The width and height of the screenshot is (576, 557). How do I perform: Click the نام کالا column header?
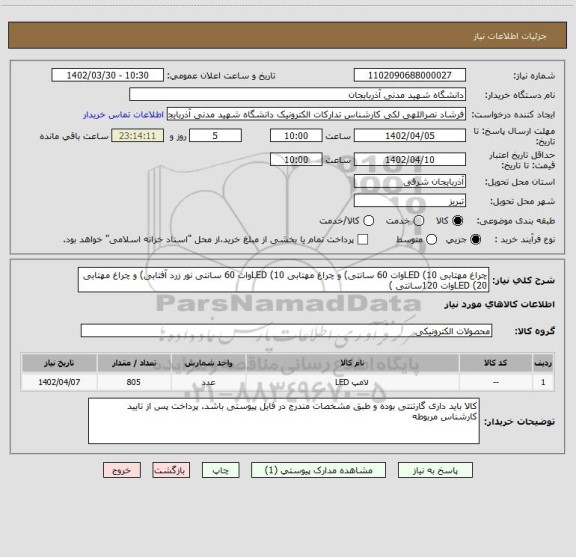[x=353, y=363]
